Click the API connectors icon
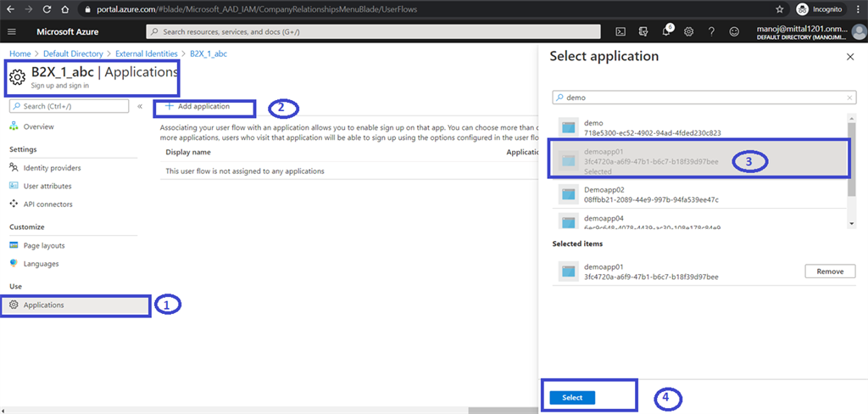This screenshot has height=414, width=868. (x=14, y=204)
